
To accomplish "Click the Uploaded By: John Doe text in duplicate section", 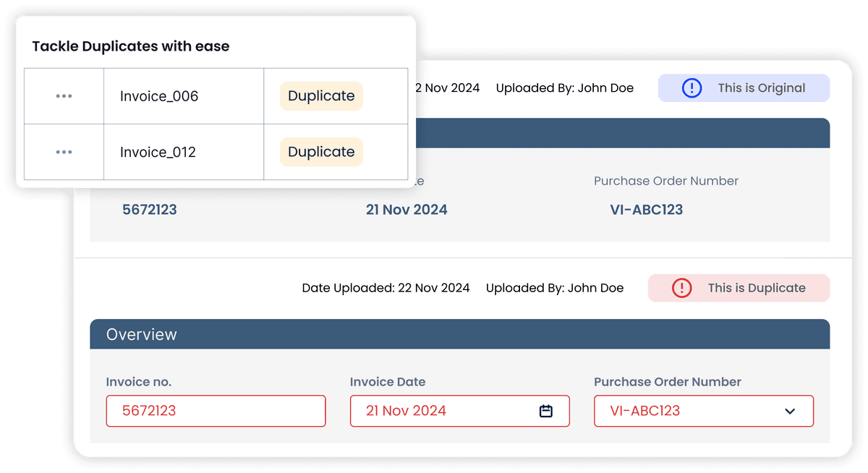I will [x=554, y=288].
